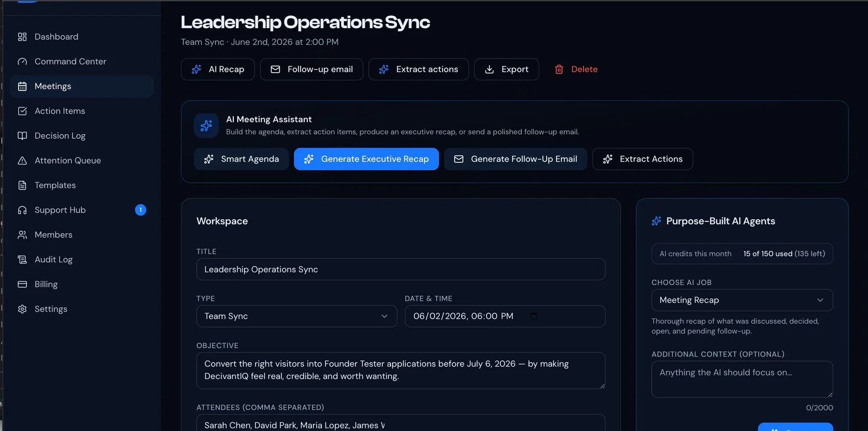Image resolution: width=868 pixels, height=431 pixels.
Task: Click the AI Recap button
Action: click(218, 69)
